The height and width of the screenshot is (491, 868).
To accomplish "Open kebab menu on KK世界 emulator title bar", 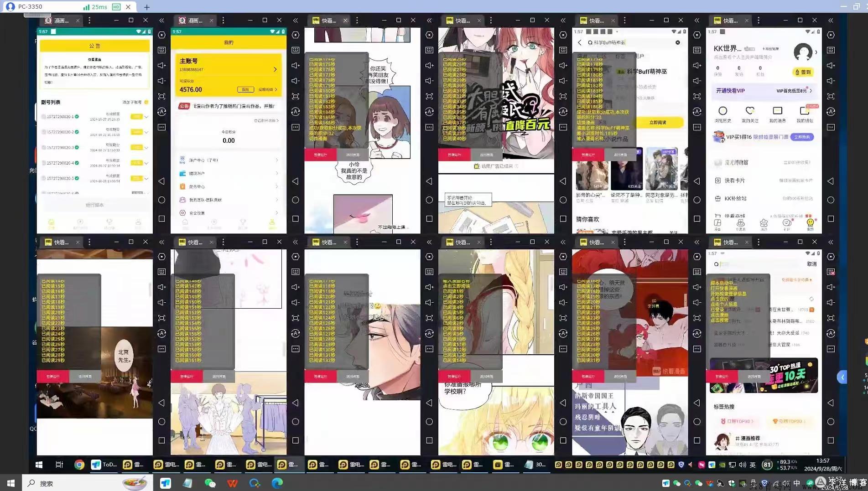I will (759, 21).
